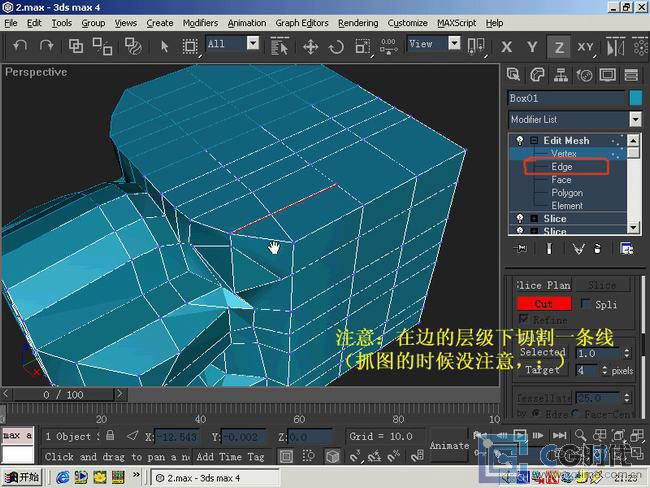Toggle the selection lock padlock
Image resolution: width=650 pixels, height=488 pixels.
[110, 435]
